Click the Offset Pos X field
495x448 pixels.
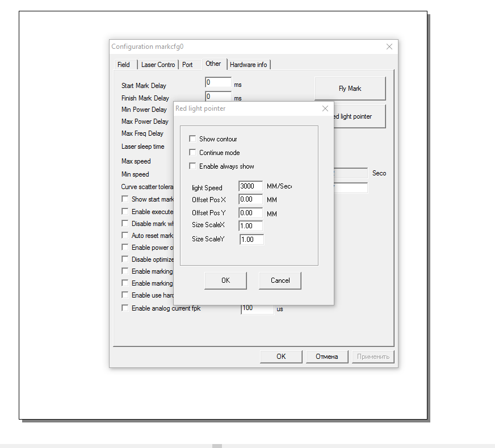pos(250,199)
